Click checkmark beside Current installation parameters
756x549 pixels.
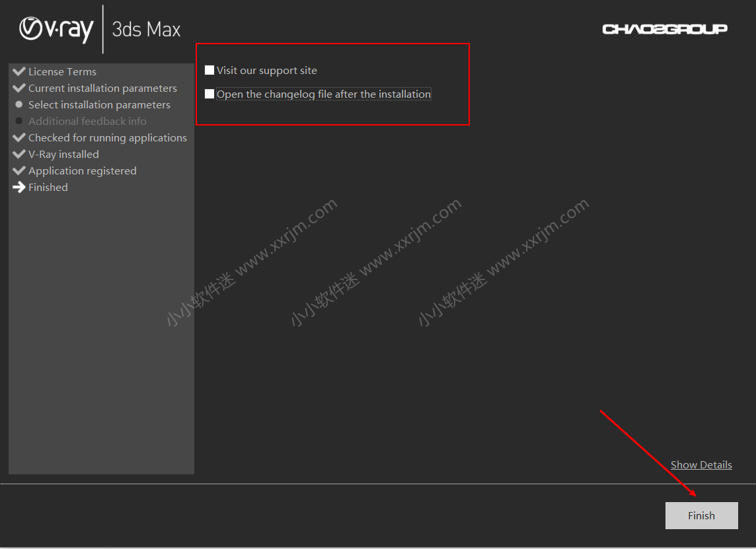pos(19,88)
